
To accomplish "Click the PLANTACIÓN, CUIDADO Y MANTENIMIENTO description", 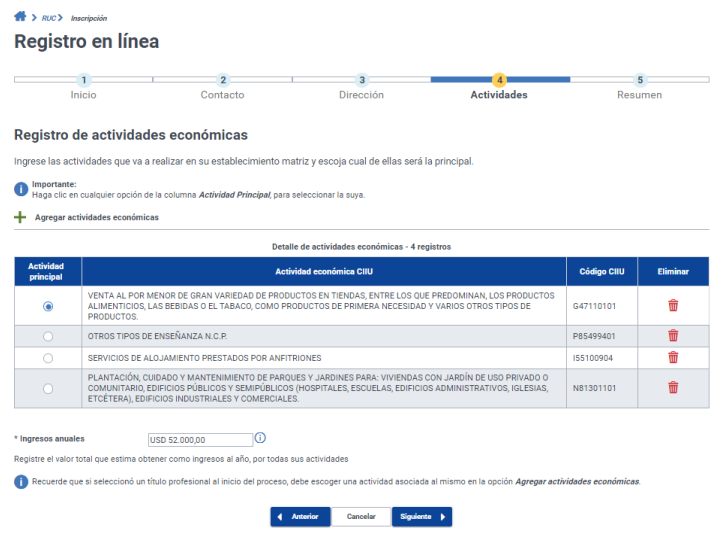I will coord(318,388).
